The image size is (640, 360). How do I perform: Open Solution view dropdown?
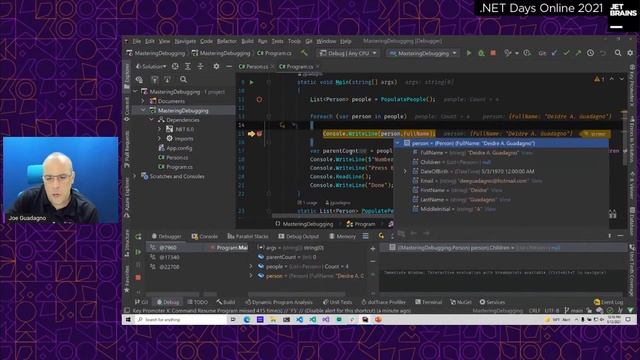click(x=151, y=66)
